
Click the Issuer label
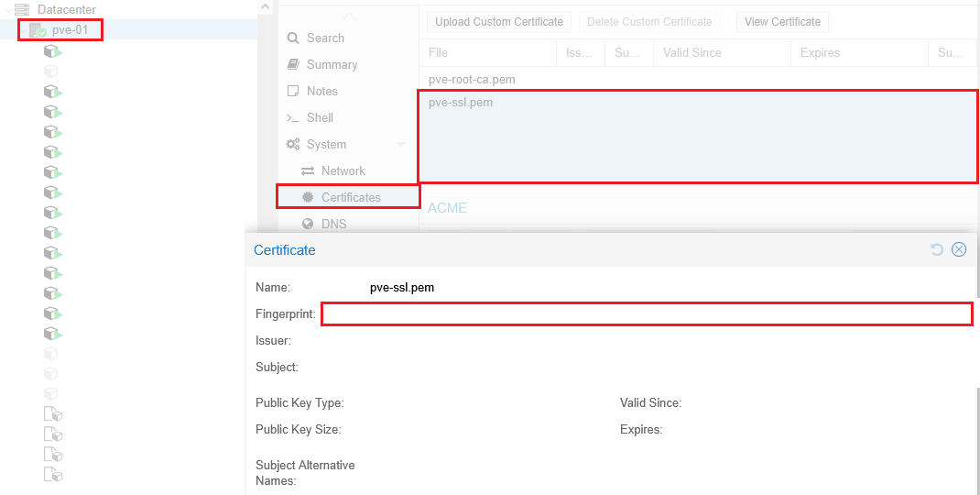273,341
